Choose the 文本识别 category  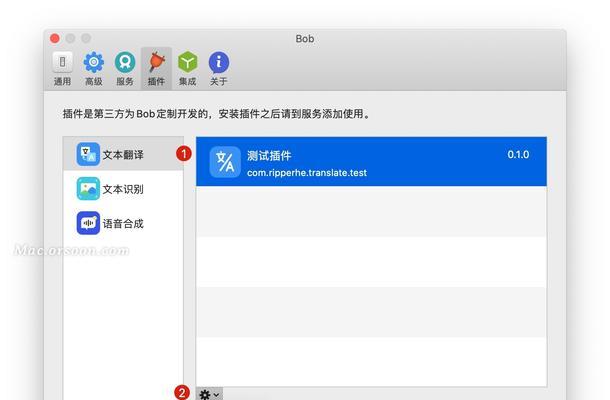123,189
